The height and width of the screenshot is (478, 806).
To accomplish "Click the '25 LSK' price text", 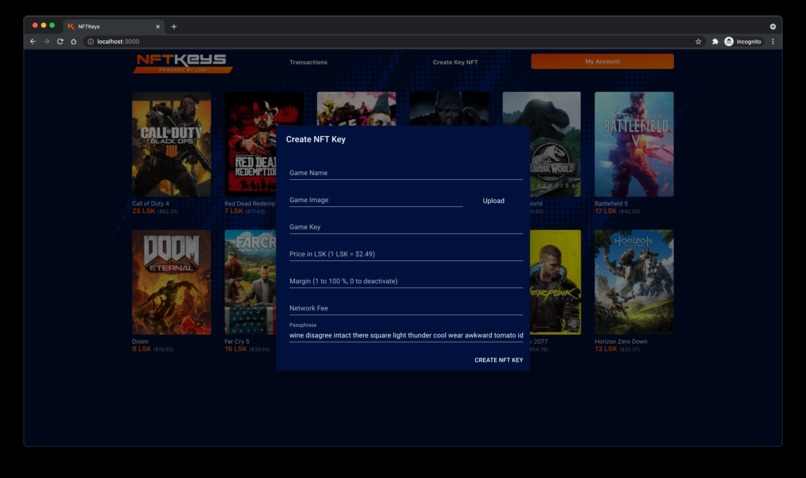I will click(143, 211).
